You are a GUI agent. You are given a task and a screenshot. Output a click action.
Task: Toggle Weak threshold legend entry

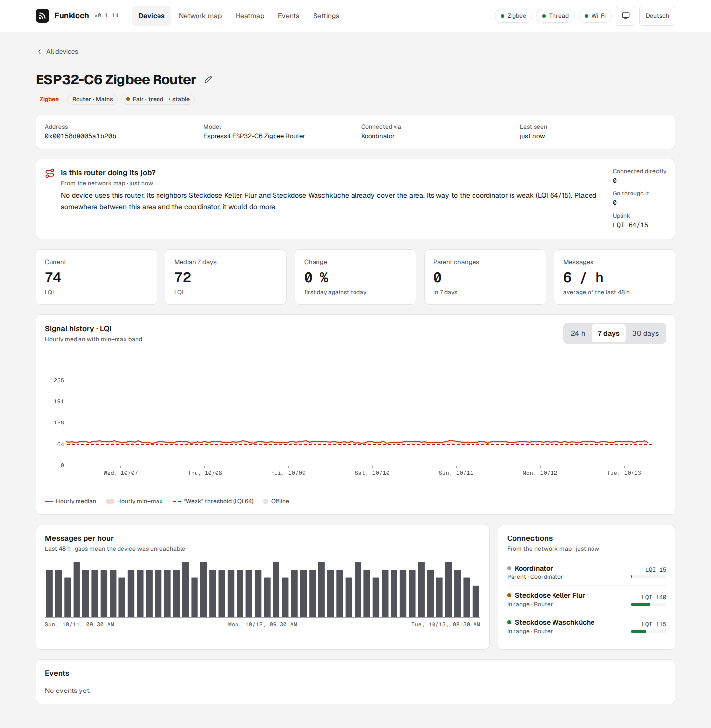click(213, 501)
